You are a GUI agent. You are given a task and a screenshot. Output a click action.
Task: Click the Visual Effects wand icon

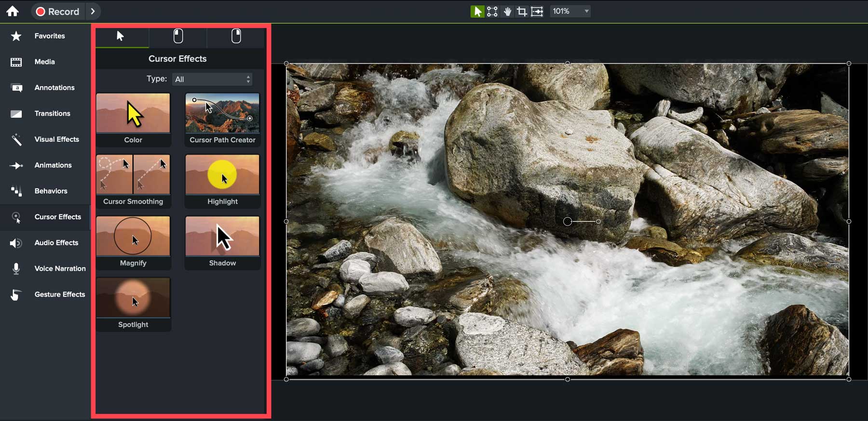coord(16,140)
